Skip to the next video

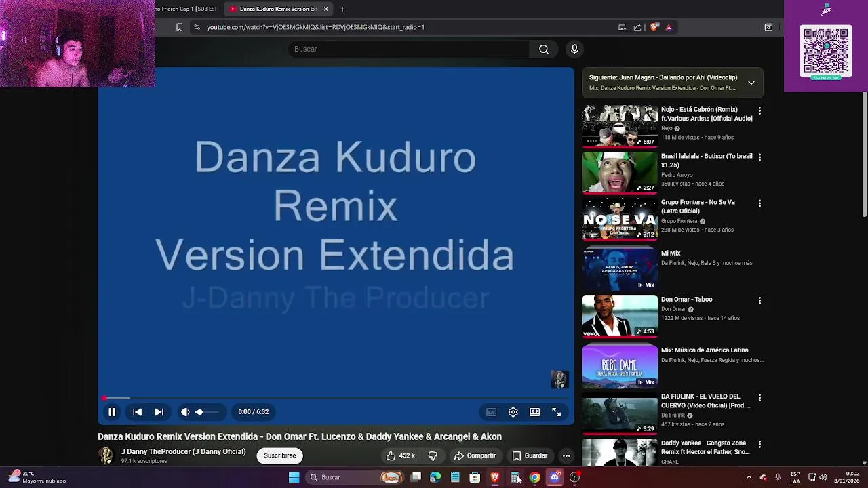click(x=159, y=412)
